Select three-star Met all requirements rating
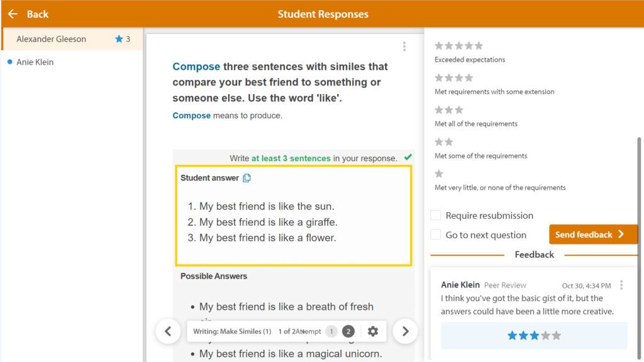Screen dimensions: 644x362 coord(449,109)
